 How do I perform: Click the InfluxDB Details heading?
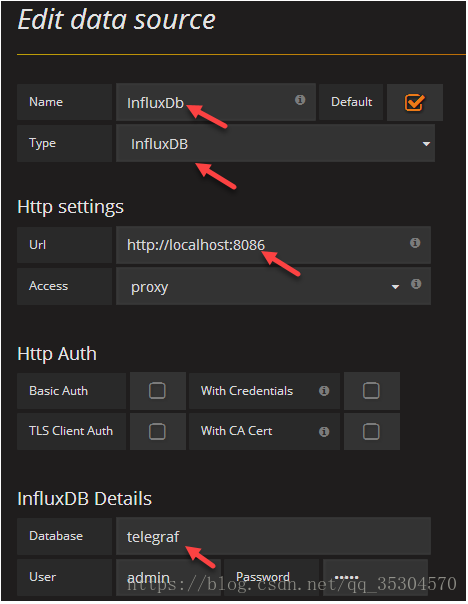point(84,498)
